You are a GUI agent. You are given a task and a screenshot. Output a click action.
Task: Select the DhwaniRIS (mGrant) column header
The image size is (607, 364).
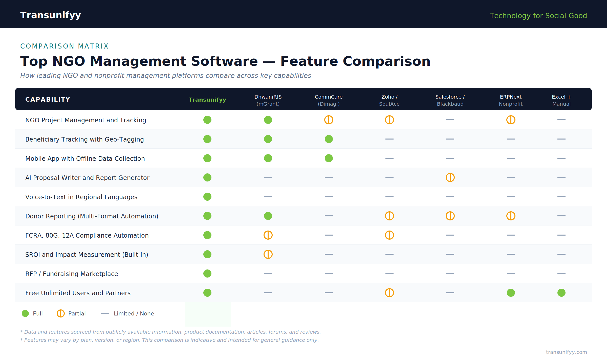pos(268,100)
